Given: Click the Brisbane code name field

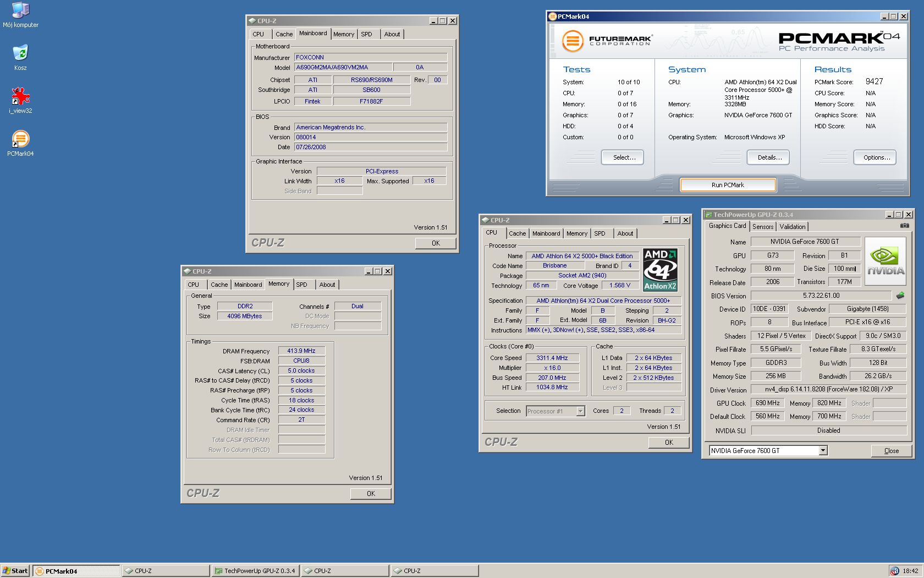Looking at the screenshot, I should tap(554, 265).
